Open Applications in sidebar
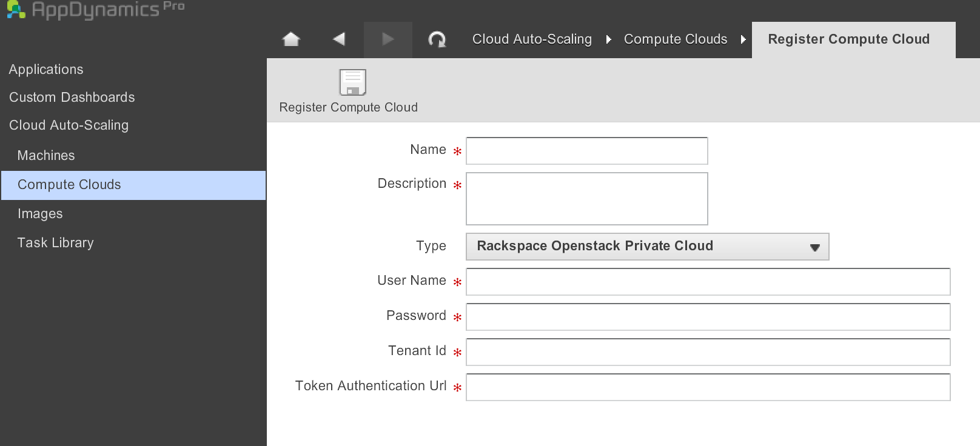The height and width of the screenshot is (446, 980). (x=46, y=70)
